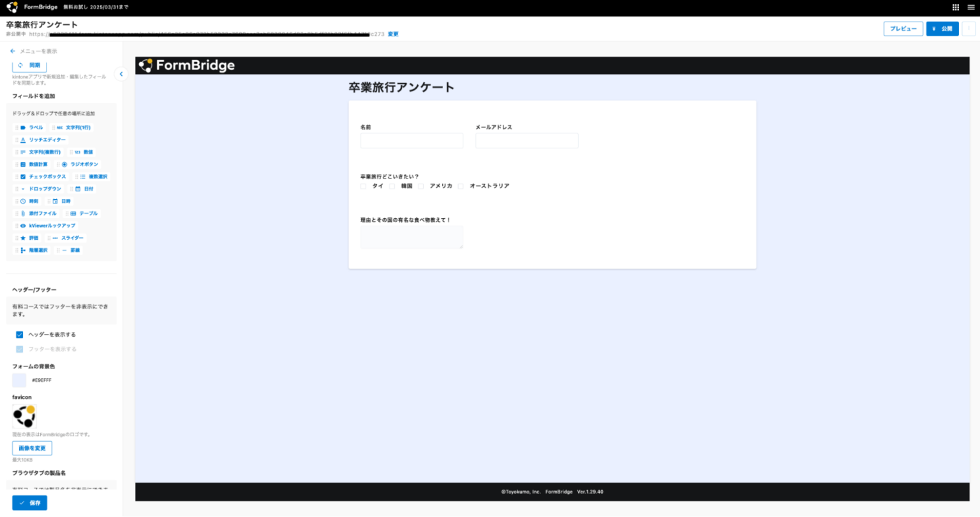Viewport: 980px width, 517px height.
Task: Open the 変更 link next to the URL
Action: point(392,34)
